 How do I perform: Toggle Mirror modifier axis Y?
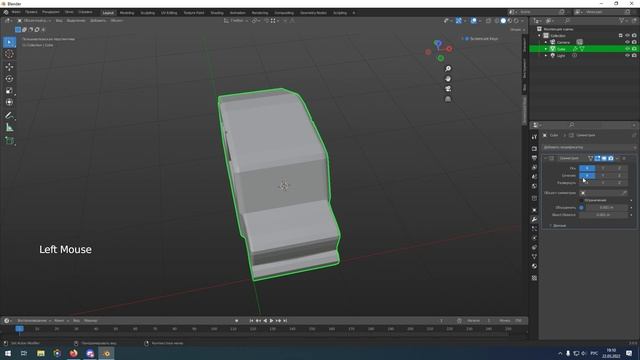tap(603, 168)
